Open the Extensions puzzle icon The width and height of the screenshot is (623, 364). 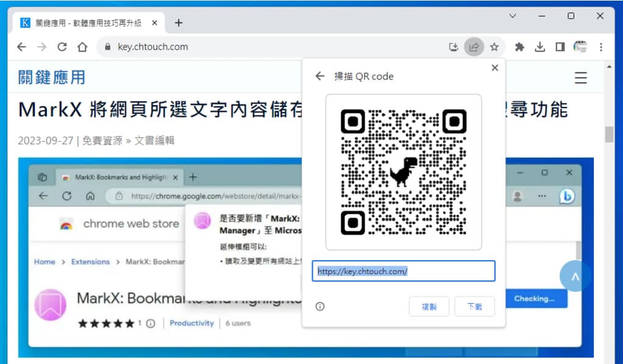(520, 47)
